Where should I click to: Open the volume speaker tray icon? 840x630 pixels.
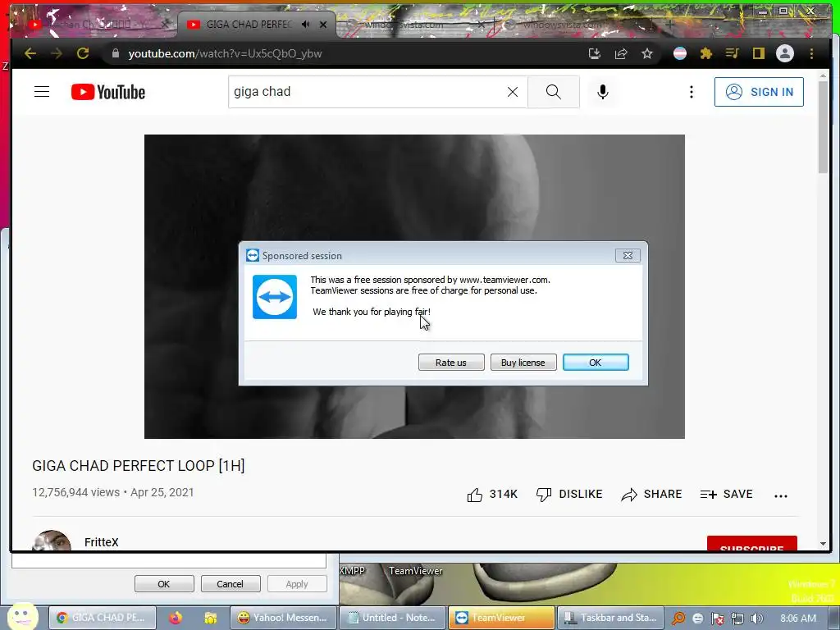tap(757, 619)
